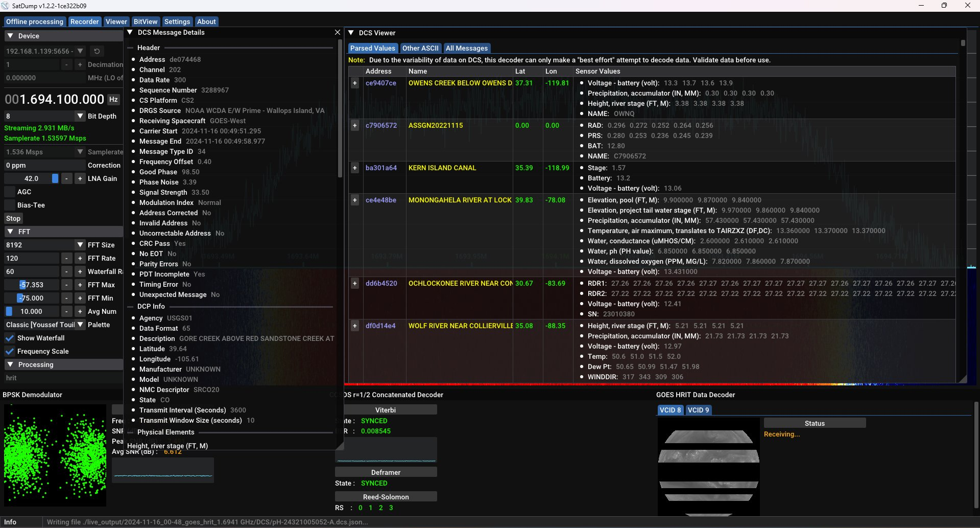The width and height of the screenshot is (980, 528).
Task: Switch to the Recorder tab
Action: click(84, 21)
